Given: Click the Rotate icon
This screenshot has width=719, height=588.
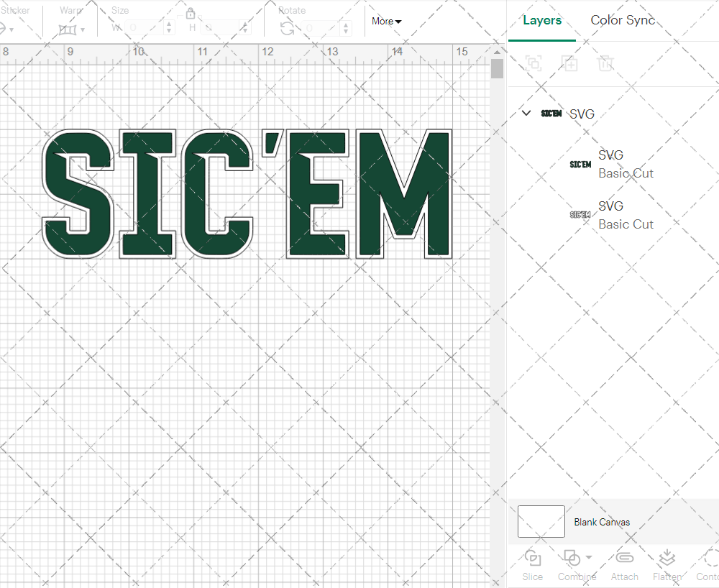Looking at the screenshot, I should pos(288,29).
